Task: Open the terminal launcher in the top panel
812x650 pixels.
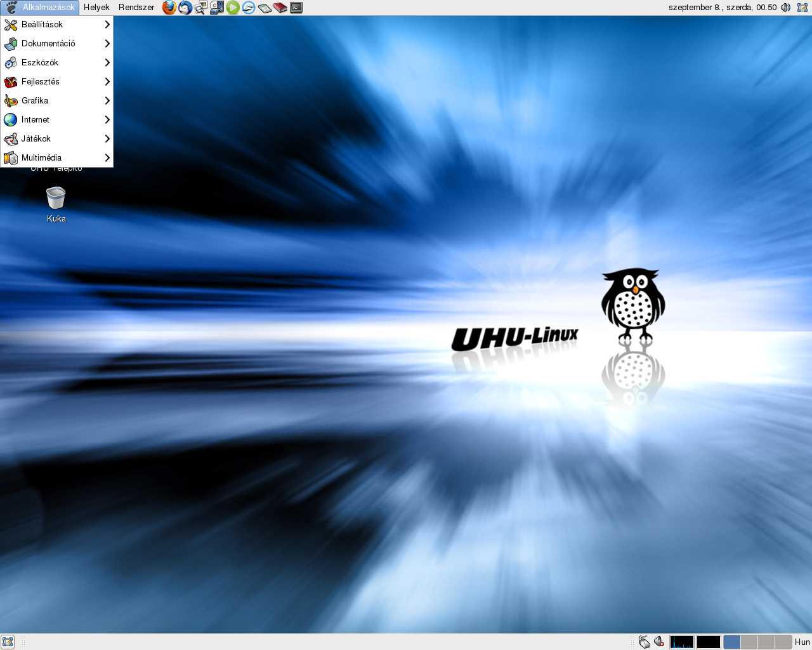Action: tap(296, 8)
